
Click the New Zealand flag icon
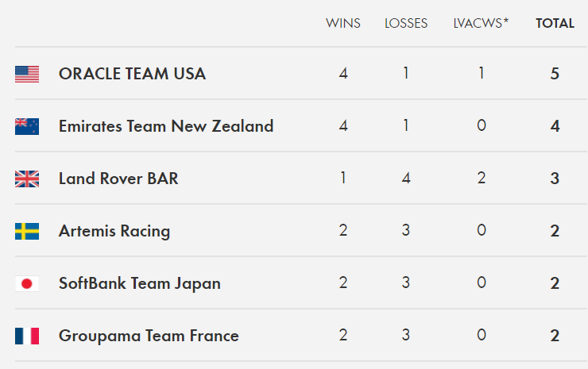coord(27,127)
